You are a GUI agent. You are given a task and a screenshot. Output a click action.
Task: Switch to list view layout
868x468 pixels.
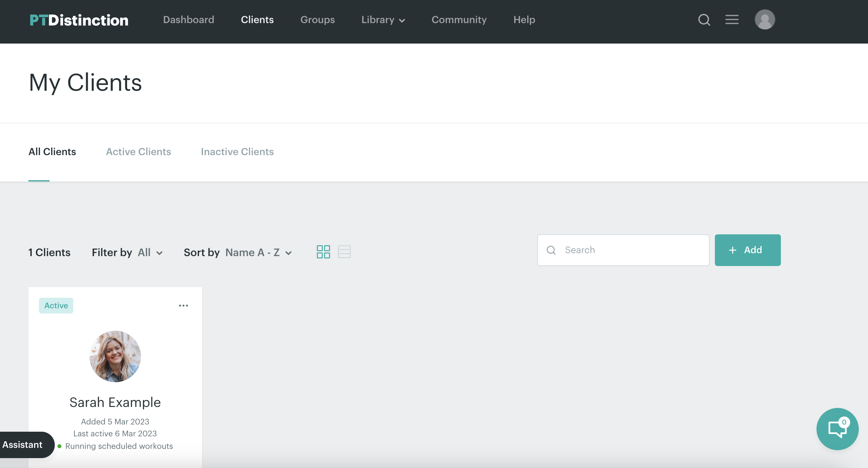(344, 252)
